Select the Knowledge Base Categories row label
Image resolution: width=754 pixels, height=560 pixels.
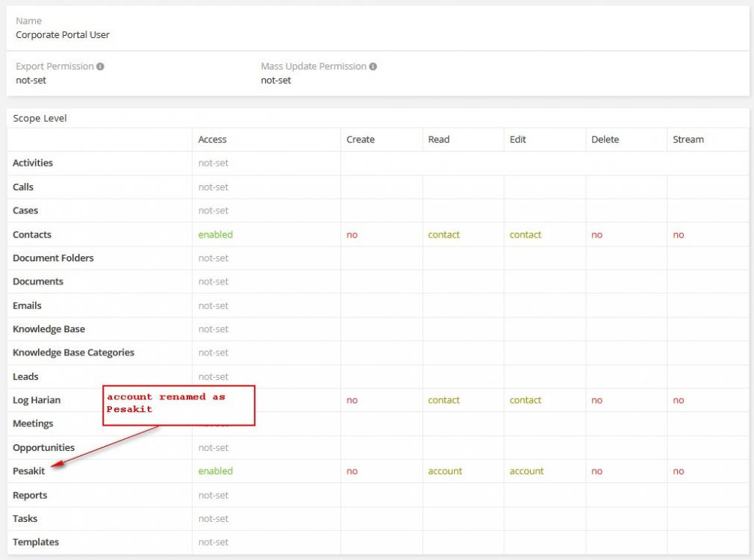pyautogui.click(x=73, y=352)
